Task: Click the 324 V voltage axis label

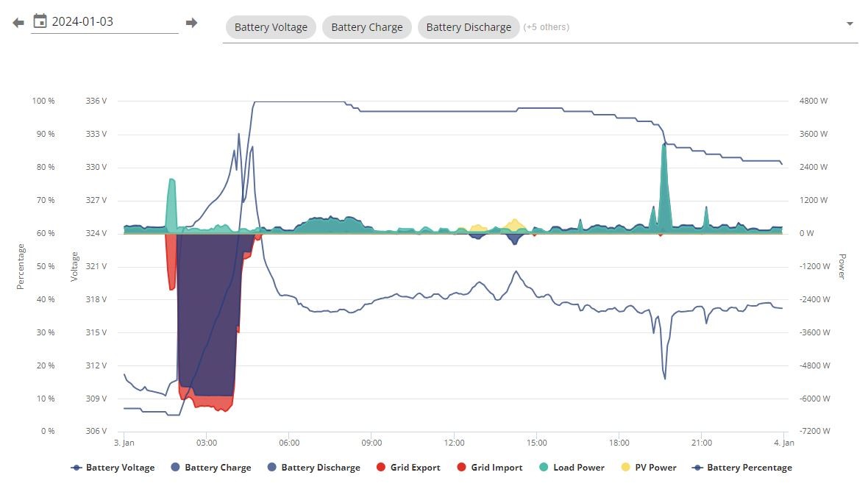Action: [x=96, y=233]
